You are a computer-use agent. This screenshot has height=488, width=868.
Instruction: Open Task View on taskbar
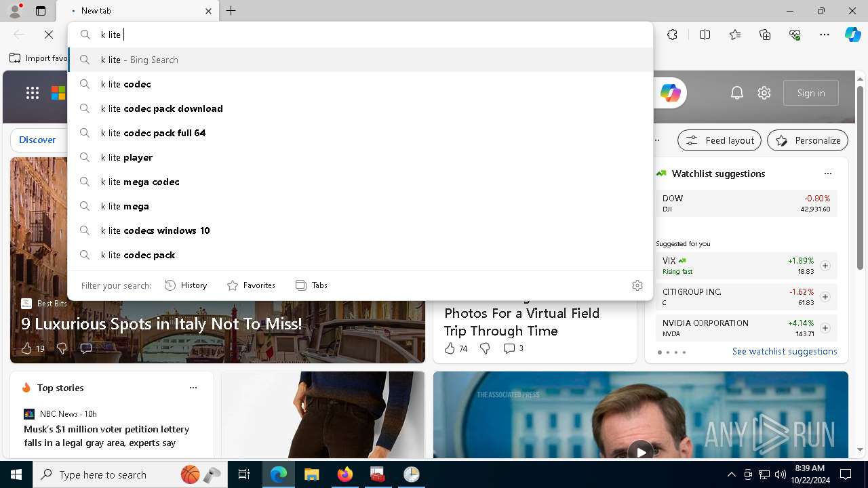pyautogui.click(x=244, y=474)
